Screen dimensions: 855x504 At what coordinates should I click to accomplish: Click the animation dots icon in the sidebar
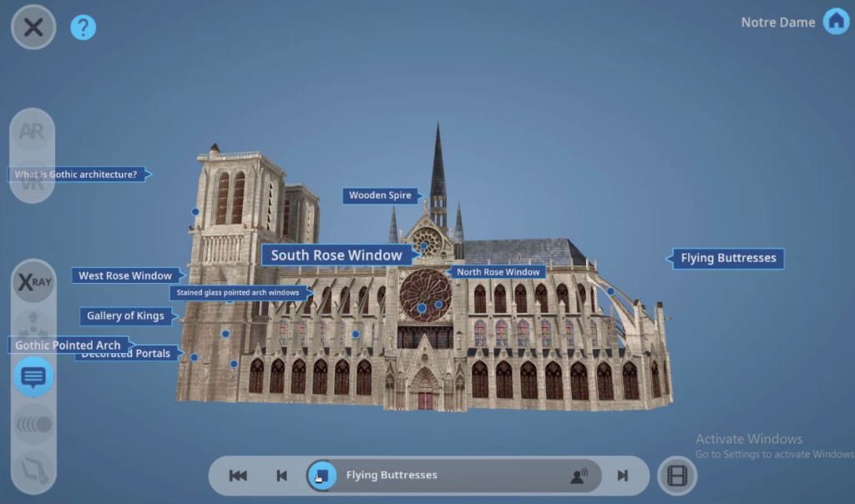click(33, 424)
